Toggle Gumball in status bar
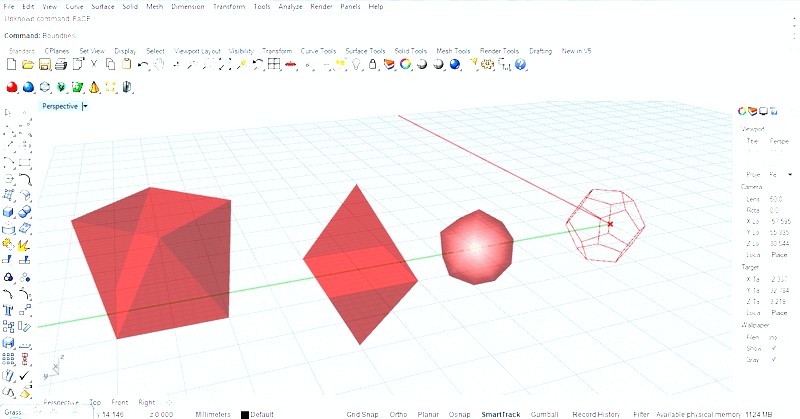800x419 pixels. pyautogui.click(x=544, y=414)
